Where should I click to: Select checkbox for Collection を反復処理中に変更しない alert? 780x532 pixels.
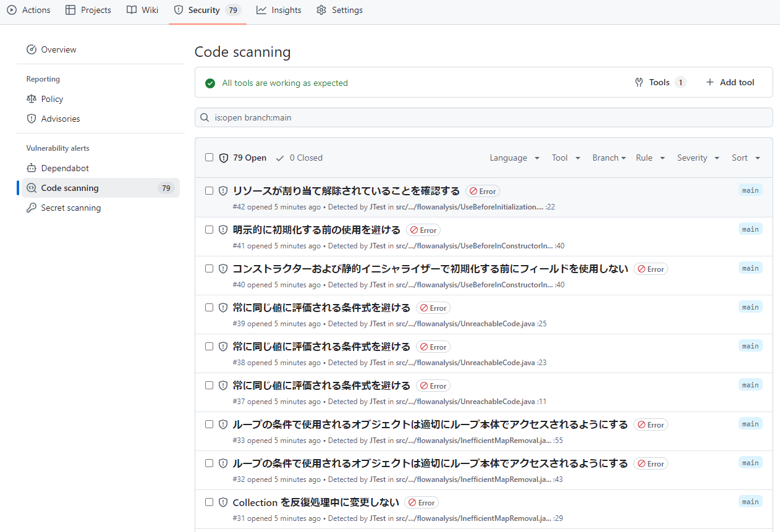click(x=209, y=502)
